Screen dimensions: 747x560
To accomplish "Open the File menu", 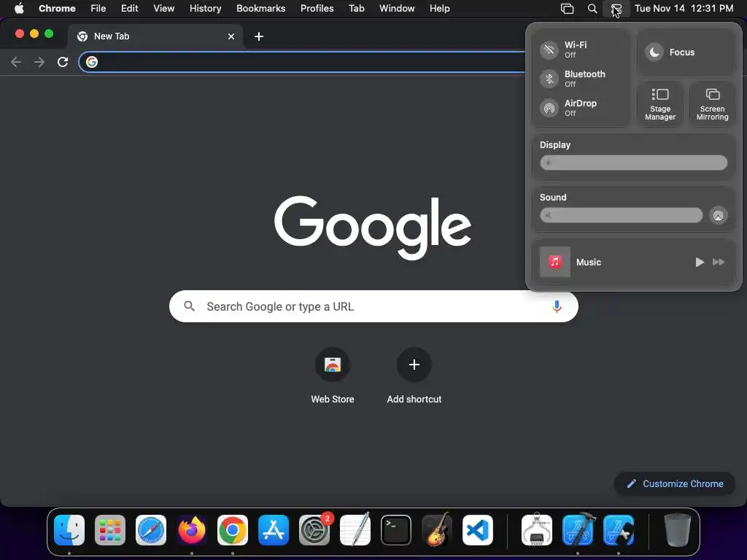I will point(98,9).
